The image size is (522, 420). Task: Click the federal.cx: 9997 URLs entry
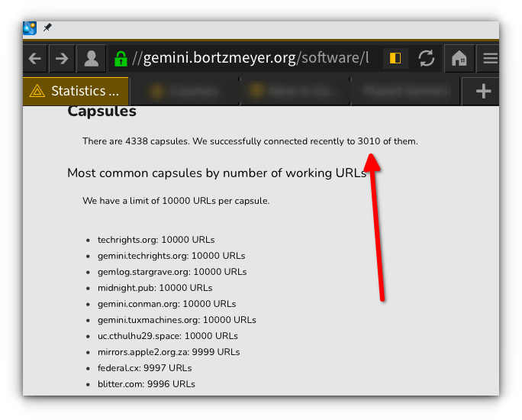144,368
